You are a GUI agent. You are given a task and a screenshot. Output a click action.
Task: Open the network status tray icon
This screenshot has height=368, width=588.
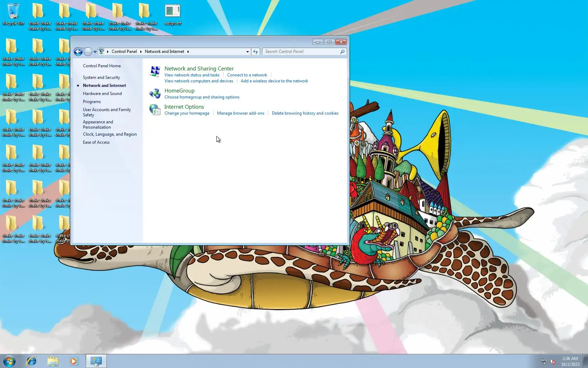pos(544,361)
